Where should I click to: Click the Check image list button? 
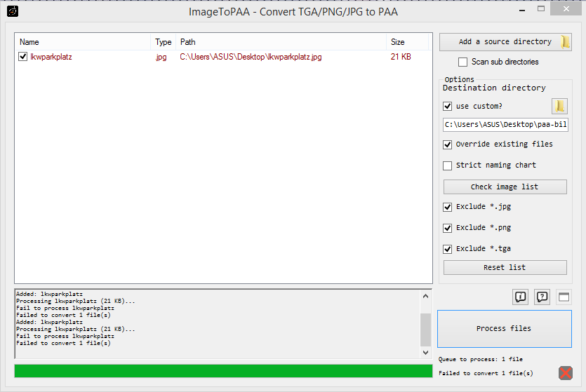pyautogui.click(x=505, y=187)
